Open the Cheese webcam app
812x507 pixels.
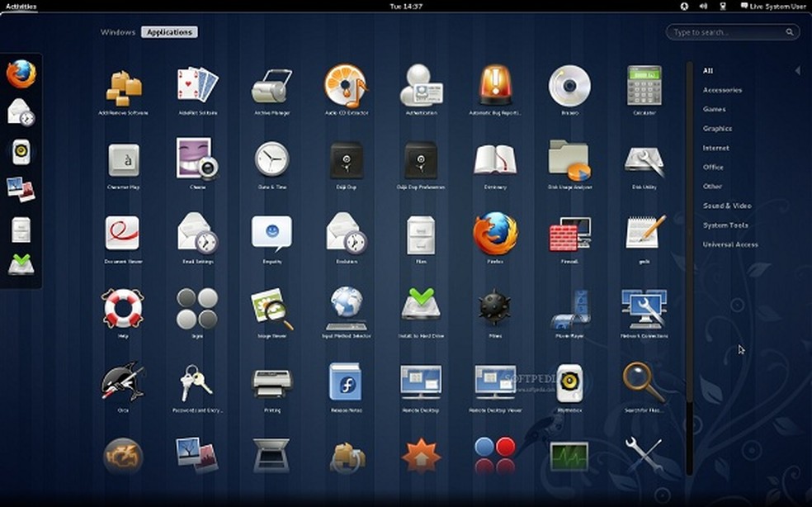click(x=197, y=159)
